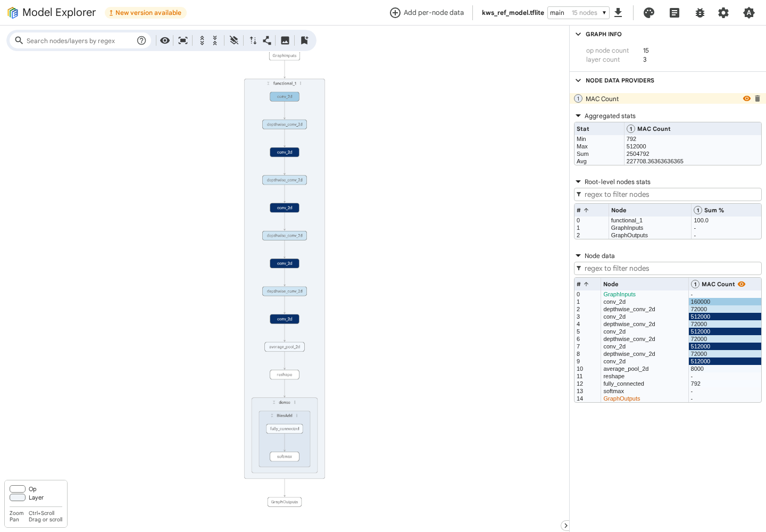Select the average_pool_2d node in graph
Screen dimensions: 766x532
(285, 347)
